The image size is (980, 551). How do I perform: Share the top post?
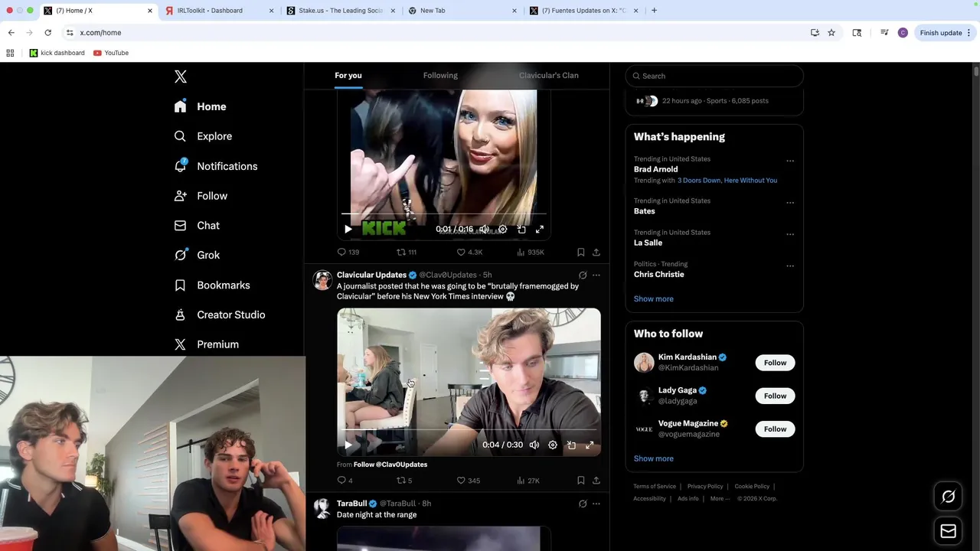tap(596, 252)
